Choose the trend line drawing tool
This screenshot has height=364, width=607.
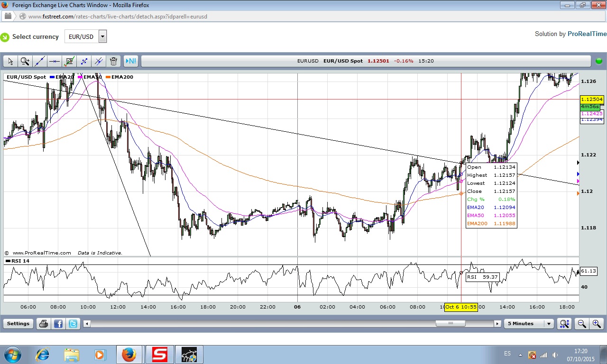[40, 61]
